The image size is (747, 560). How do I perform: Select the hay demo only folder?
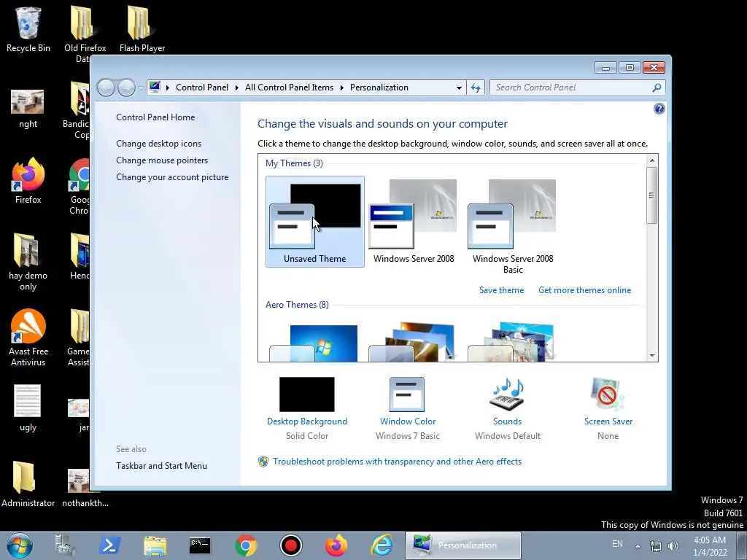pos(28,262)
